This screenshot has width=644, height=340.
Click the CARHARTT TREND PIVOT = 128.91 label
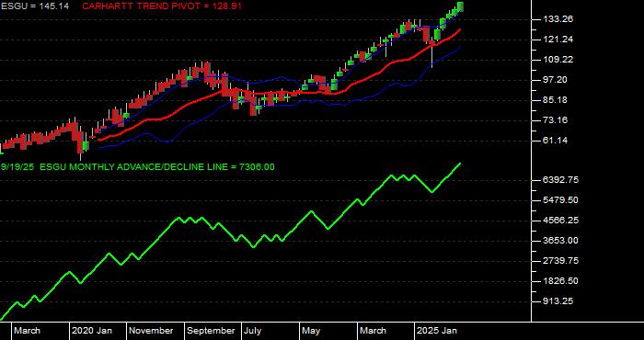coord(162,6)
